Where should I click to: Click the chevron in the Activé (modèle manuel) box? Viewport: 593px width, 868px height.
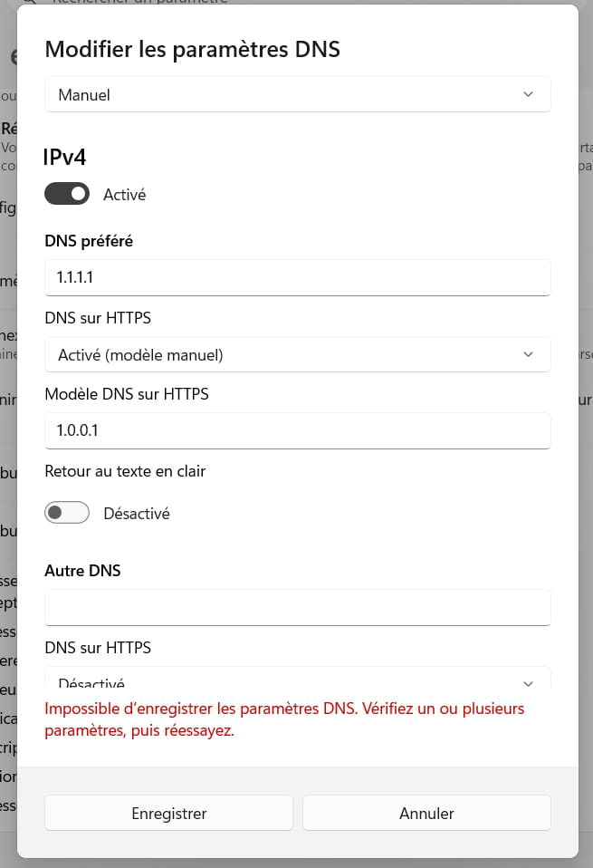[529, 355]
